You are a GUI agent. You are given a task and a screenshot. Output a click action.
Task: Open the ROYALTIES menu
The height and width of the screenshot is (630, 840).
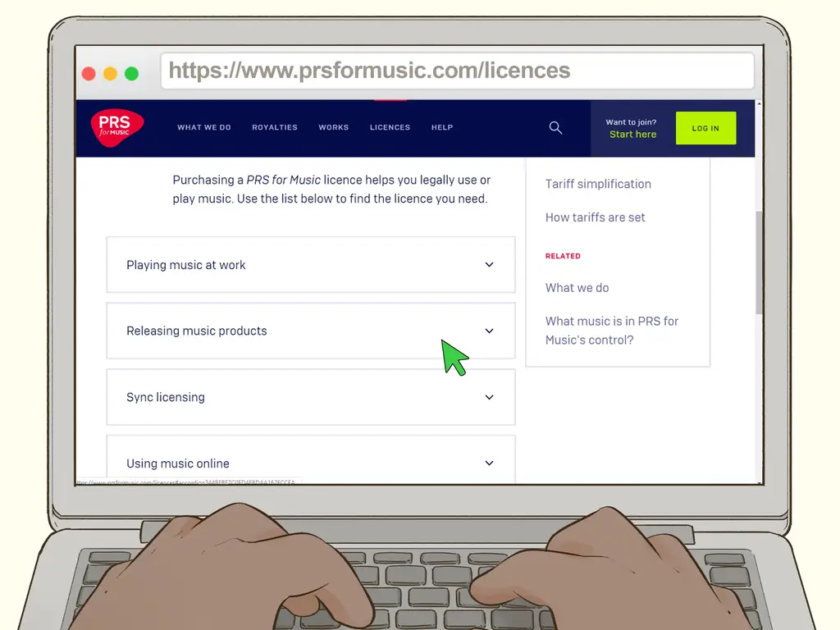point(275,127)
